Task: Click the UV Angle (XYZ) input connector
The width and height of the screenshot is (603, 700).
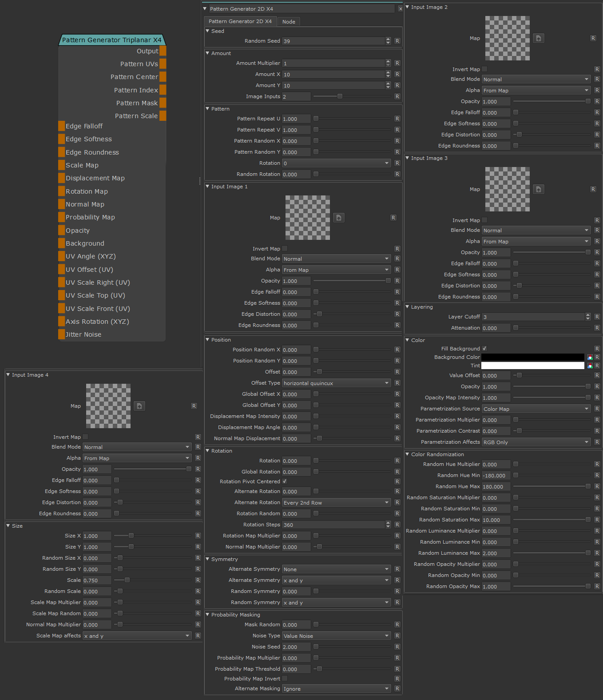Action: pos(62,256)
